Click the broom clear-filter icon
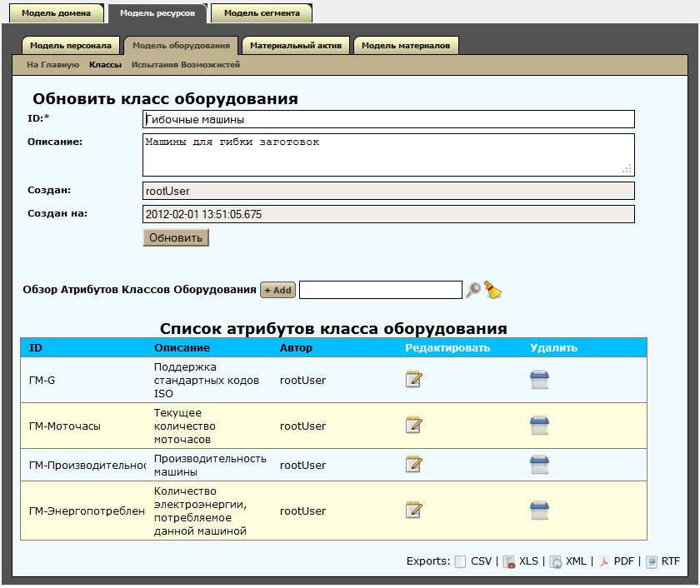 pos(492,290)
